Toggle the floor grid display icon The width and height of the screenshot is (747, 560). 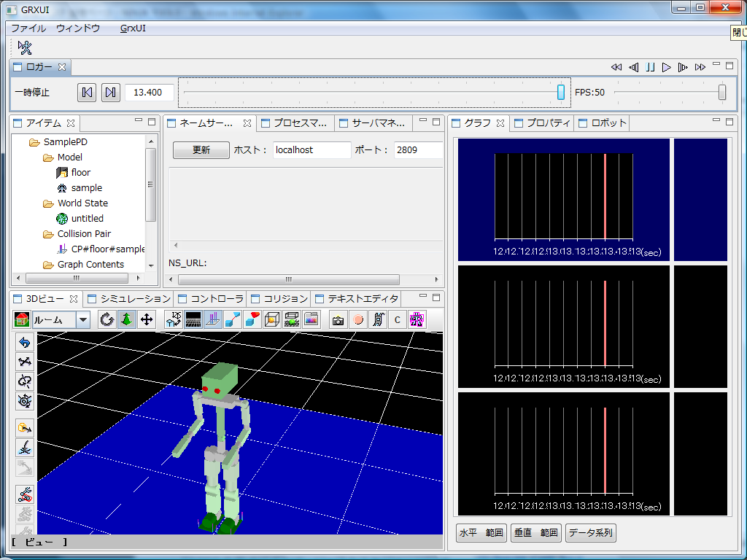(193, 319)
